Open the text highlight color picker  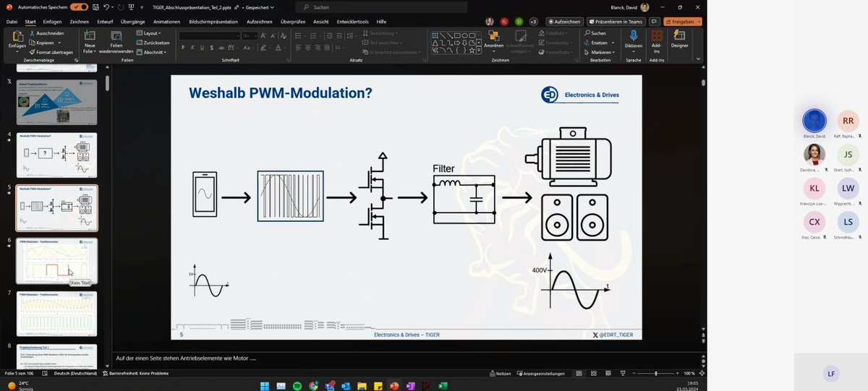[262, 48]
